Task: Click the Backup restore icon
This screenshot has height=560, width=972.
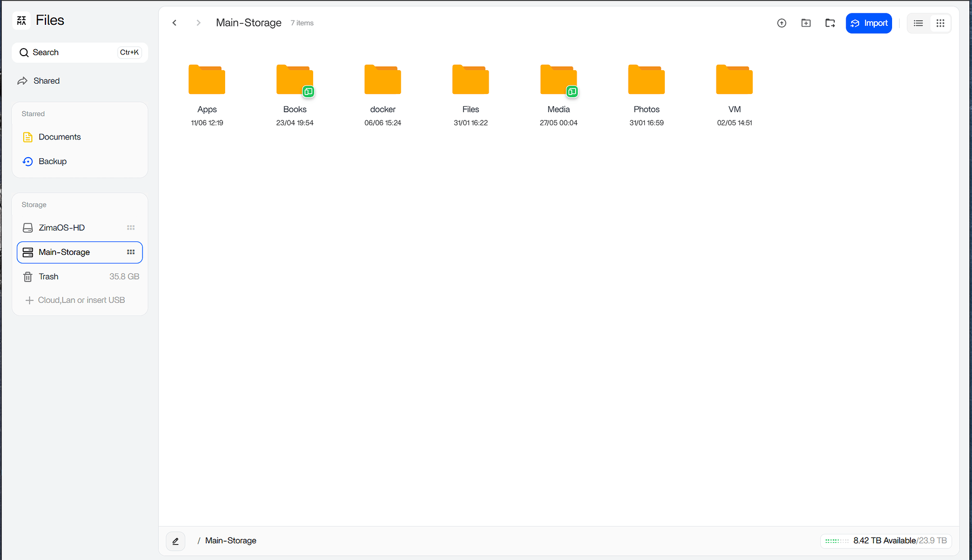Action: click(x=28, y=161)
